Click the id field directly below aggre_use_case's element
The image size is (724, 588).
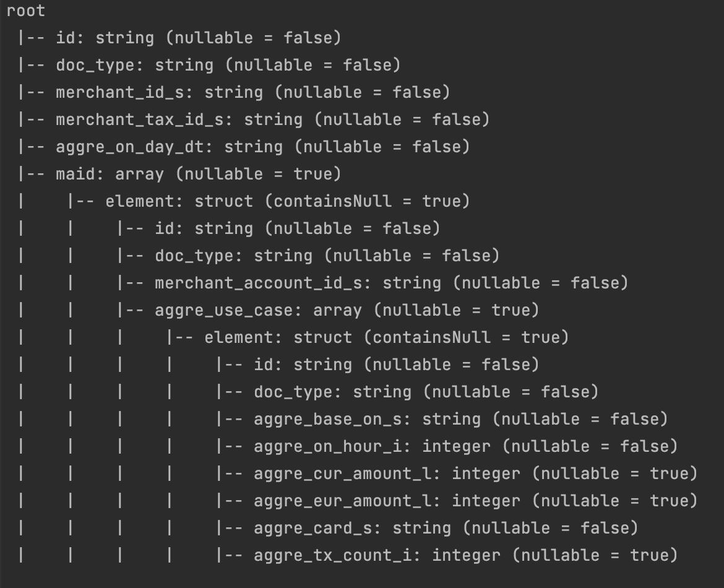(x=263, y=365)
